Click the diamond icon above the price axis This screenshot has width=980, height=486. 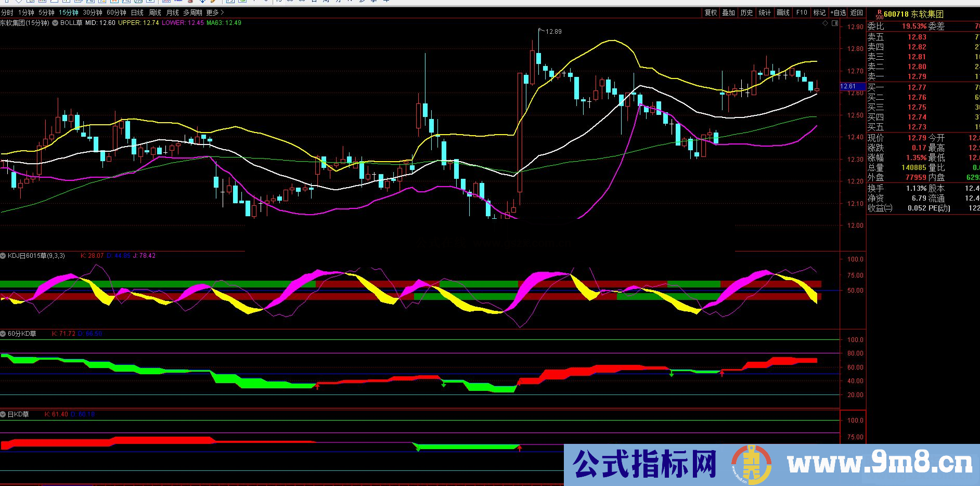826,23
